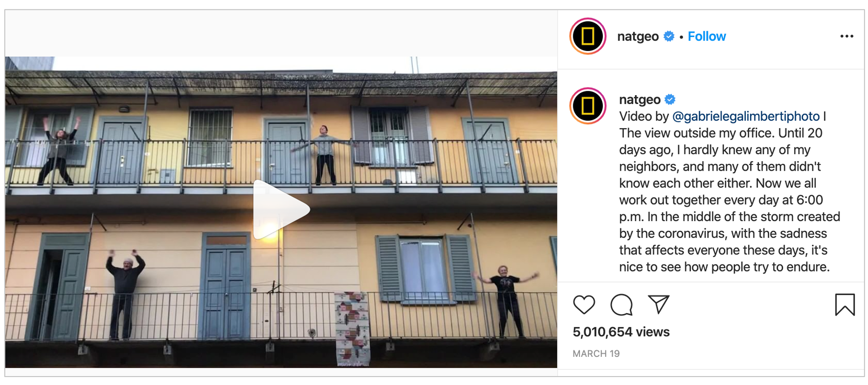Click the woman with raised arms on upper-left balcony

pyautogui.click(x=58, y=151)
